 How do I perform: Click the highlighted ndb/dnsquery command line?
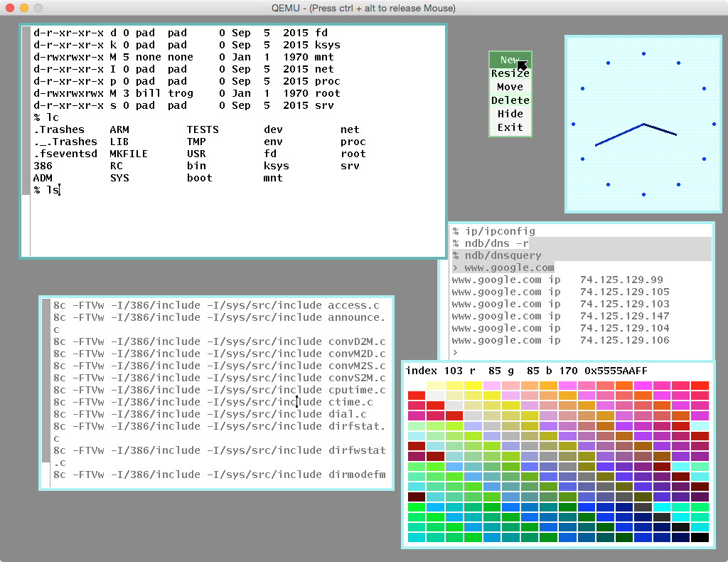(x=498, y=255)
